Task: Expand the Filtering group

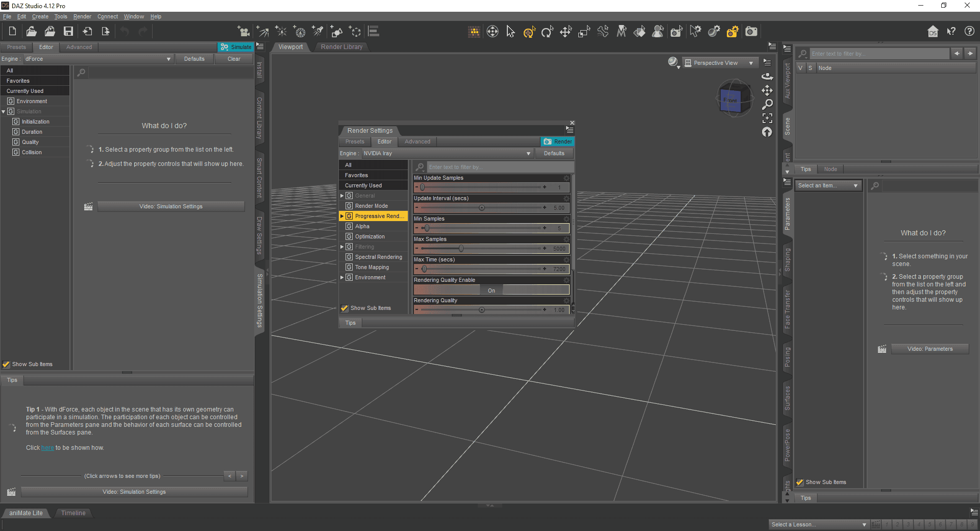Action: pos(342,247)
